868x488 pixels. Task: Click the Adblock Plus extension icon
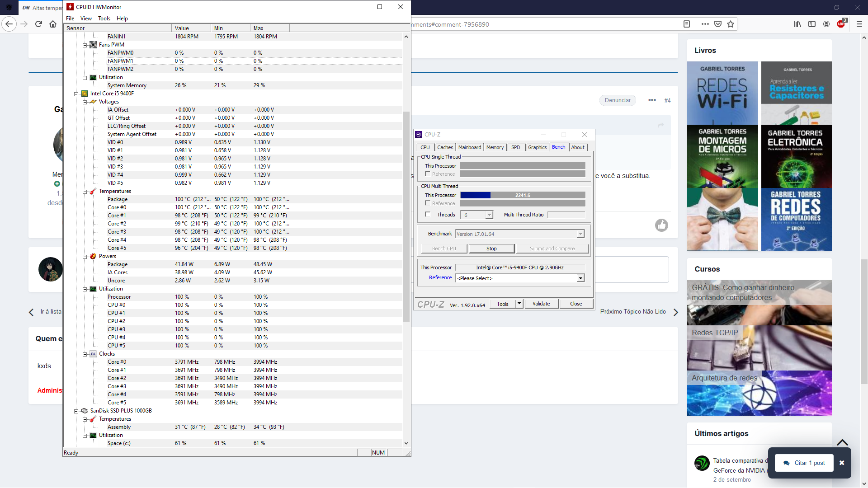[x=841, y=24]
